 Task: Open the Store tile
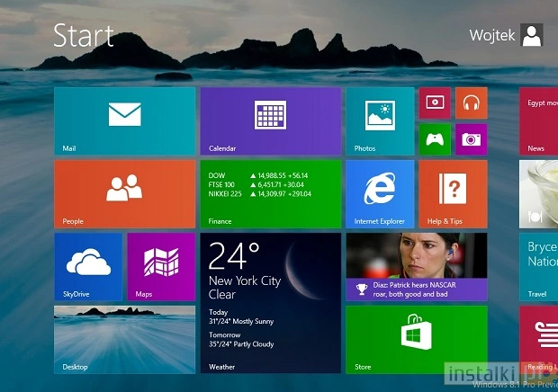pos(417,340)
